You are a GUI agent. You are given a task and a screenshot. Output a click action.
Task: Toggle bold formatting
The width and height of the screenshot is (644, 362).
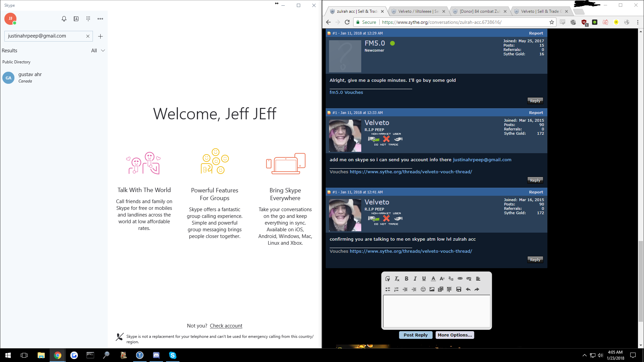[406, 279]
